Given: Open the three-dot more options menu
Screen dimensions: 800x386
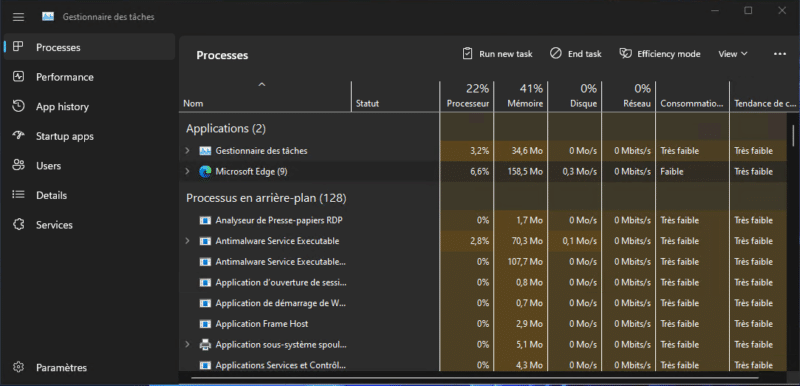Looking at the screenshot, I should tap(780, 54).
